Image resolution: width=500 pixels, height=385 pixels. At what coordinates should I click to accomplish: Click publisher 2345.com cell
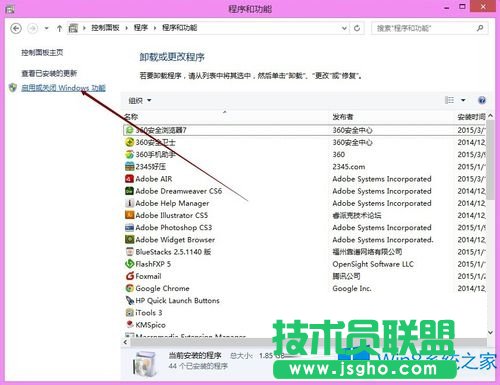click(x=349, y=167)
